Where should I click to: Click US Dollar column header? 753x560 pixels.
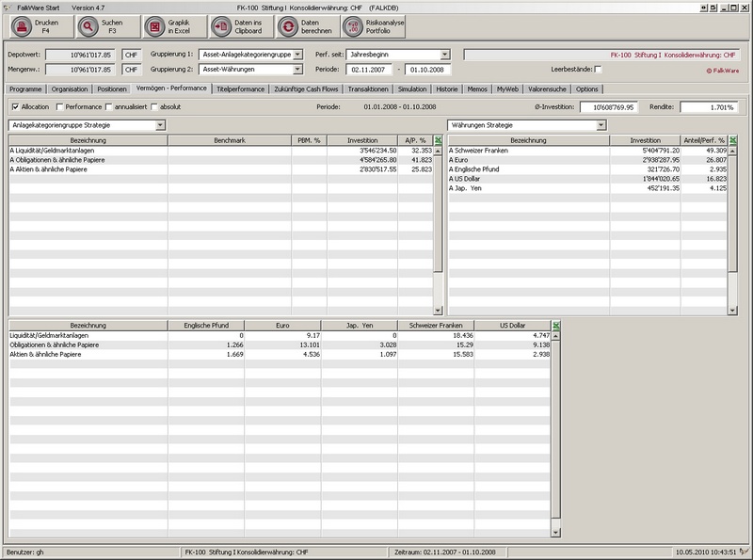[512, 326]
